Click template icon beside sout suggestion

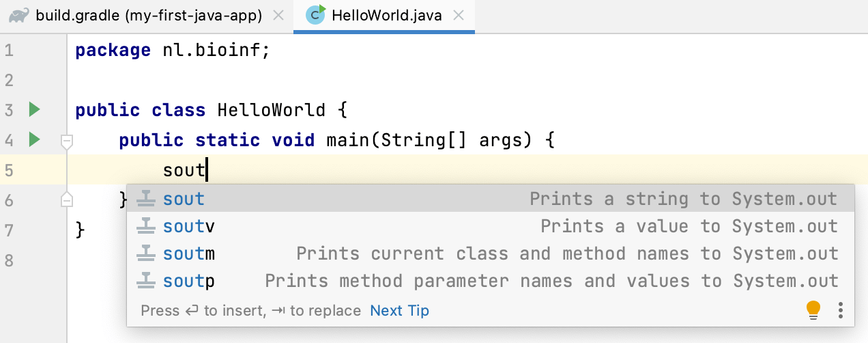click(145, 199)
